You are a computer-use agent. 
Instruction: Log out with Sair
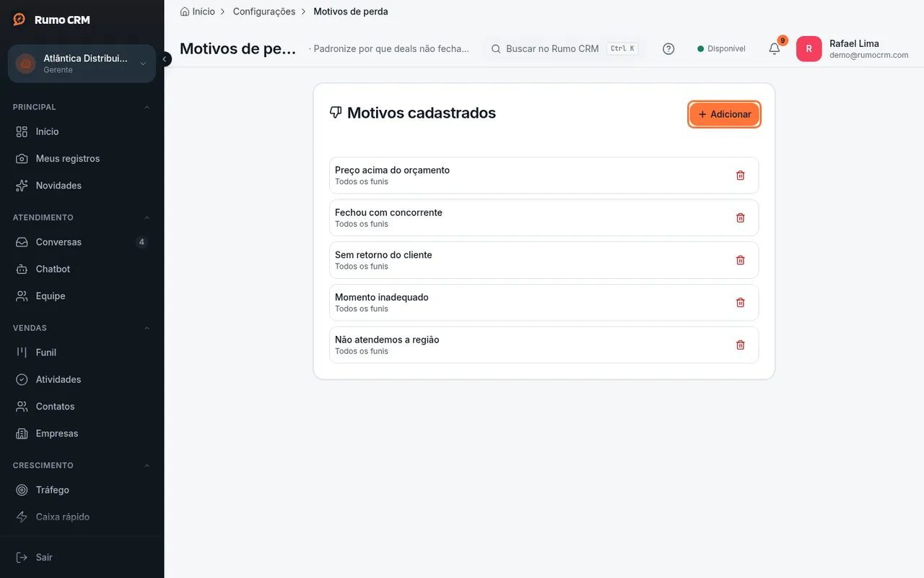82,557
